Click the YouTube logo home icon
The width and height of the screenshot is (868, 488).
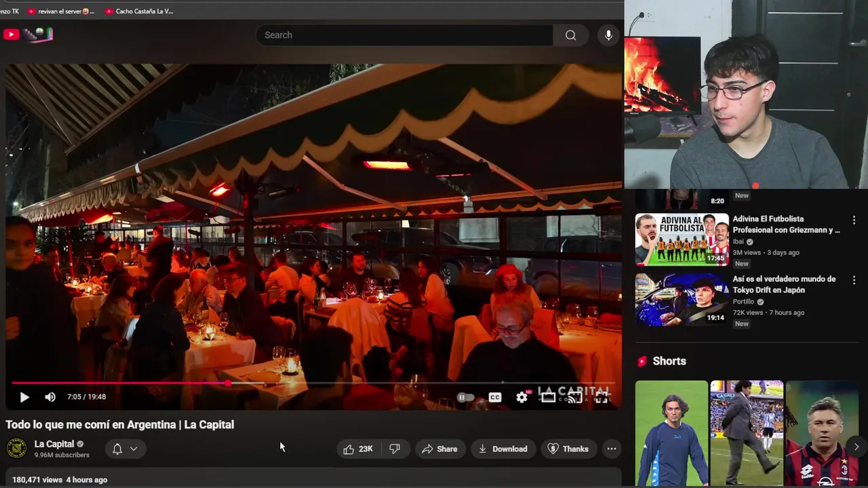coord(11,35)
